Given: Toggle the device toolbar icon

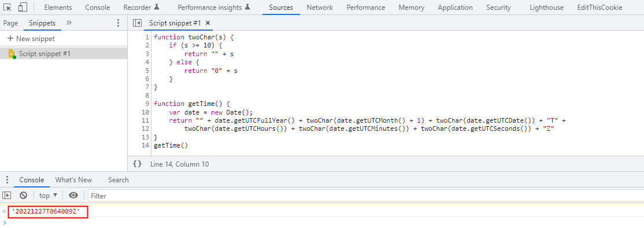Looking at the screenshot, I should (x=23, y=7).
